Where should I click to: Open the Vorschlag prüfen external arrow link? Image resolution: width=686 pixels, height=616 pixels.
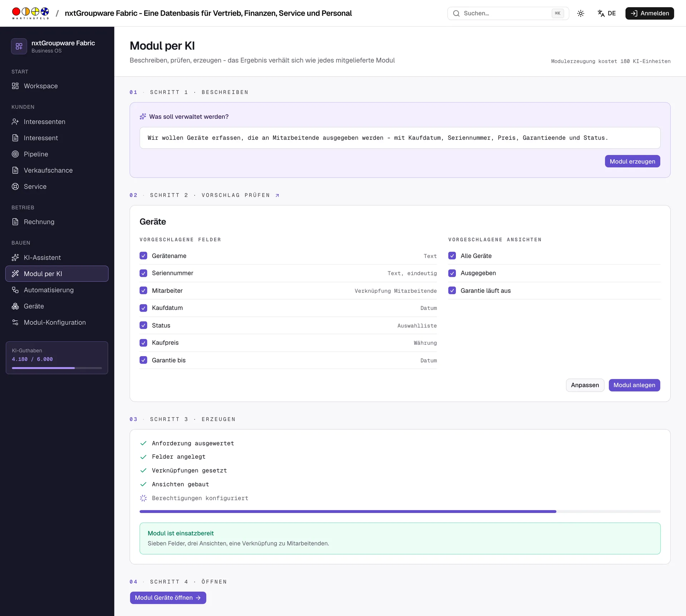click(277, 195)
